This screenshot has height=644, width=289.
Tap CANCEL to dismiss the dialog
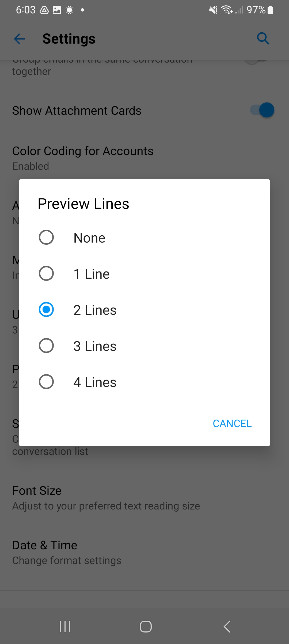pyautogui.click(x=232, y=423)
